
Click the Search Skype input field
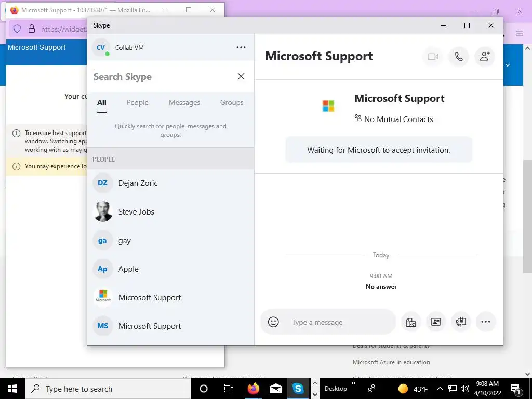[x=163, y=77]
